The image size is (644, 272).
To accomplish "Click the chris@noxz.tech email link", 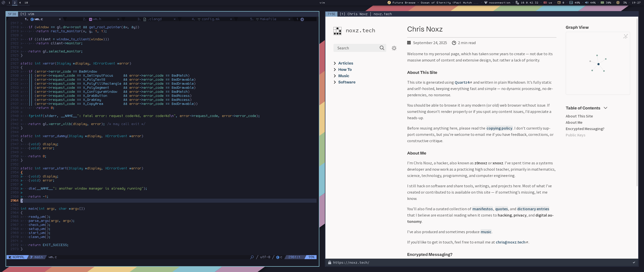I will tap(510, 242).
